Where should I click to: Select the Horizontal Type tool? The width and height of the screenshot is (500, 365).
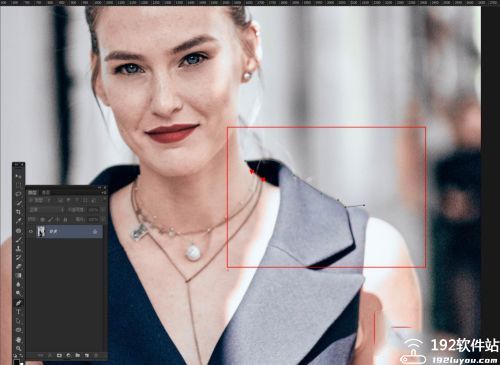point(18,312)
